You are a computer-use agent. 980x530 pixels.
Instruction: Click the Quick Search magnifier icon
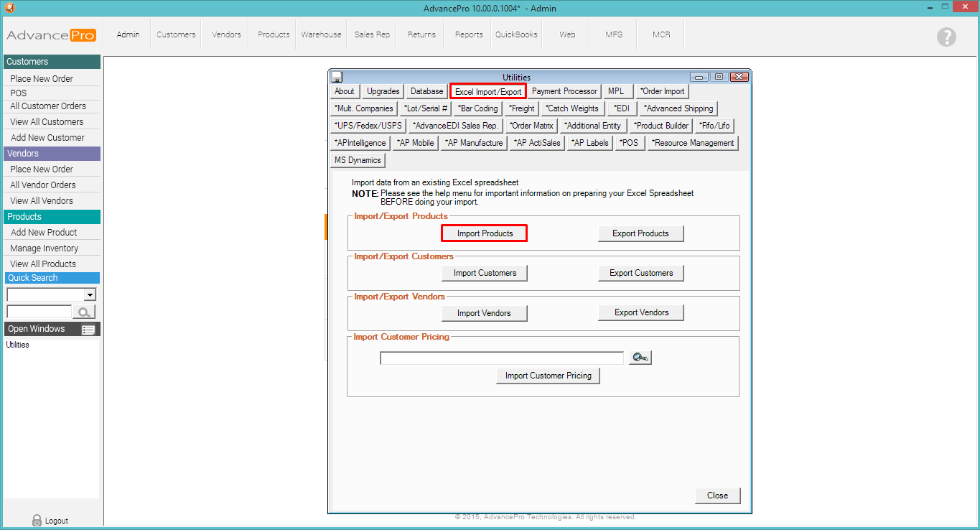click(84, 312)
